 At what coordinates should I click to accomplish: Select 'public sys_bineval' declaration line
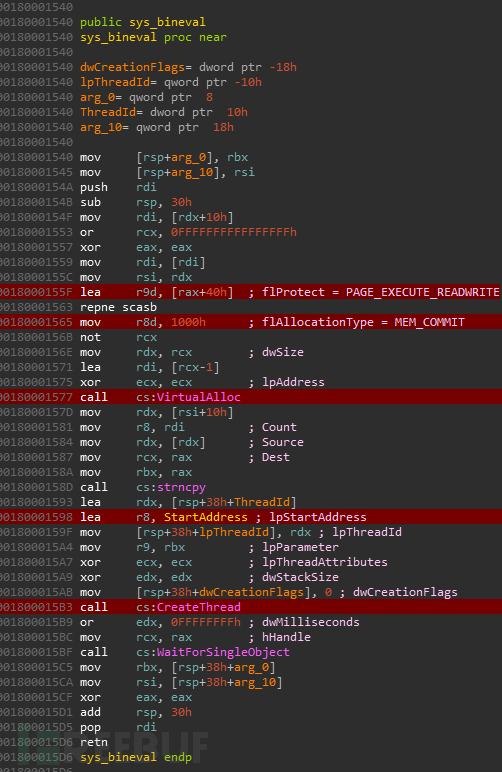[143, 23]
